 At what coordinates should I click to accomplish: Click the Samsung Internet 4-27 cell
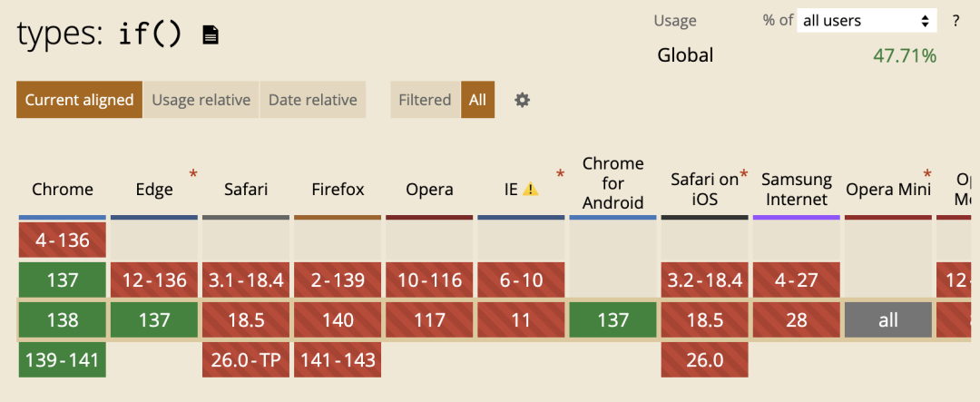(797, 279)
